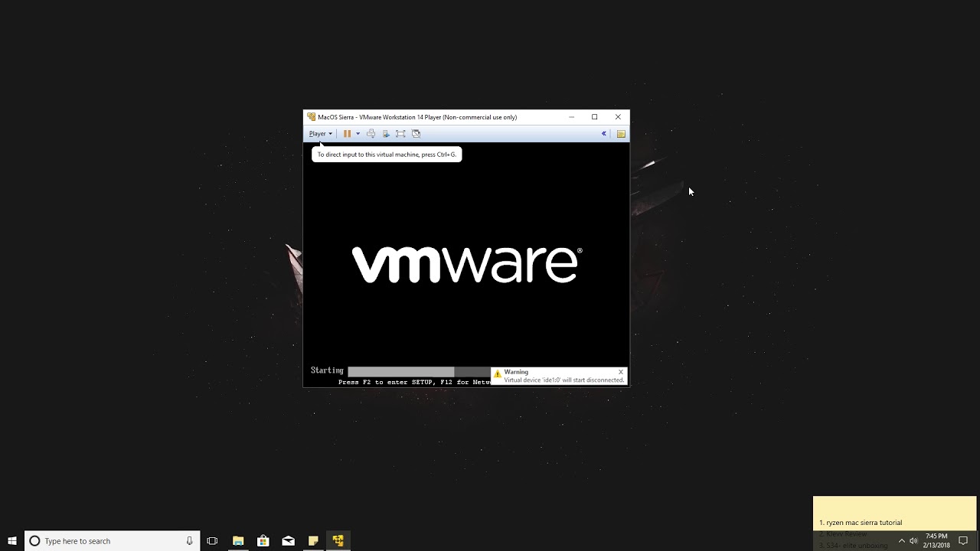Viewport: 980px width, 551px height.
Task: Toggle Unity mode icon in toolbar
Action: point(416,134)
